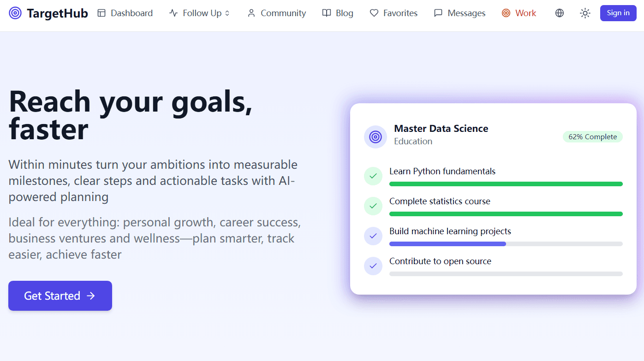Open the Dashboard menu item

click(x=125, y=13)
